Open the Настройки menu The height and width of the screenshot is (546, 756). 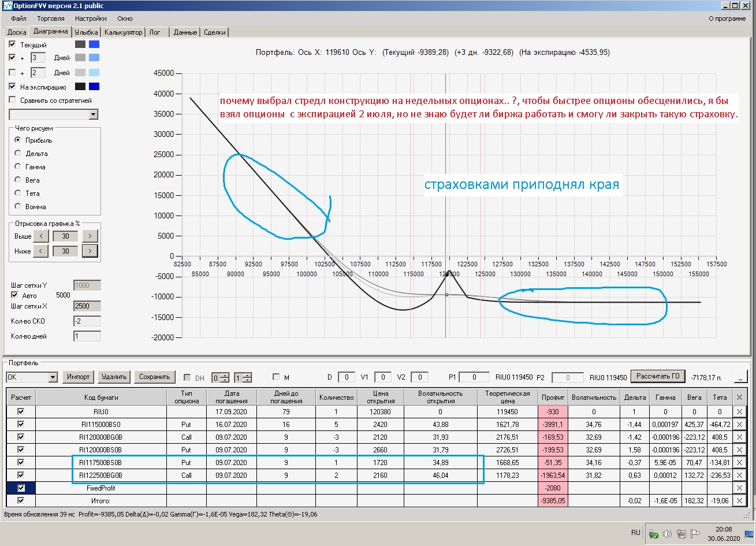[91, 18]
